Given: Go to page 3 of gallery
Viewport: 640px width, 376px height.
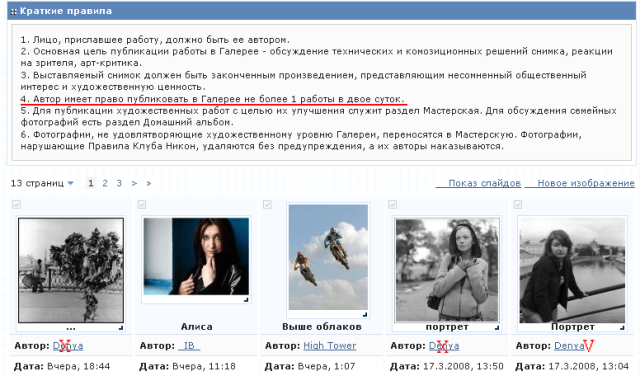Looking at the screenshot, I should [119, 183].
